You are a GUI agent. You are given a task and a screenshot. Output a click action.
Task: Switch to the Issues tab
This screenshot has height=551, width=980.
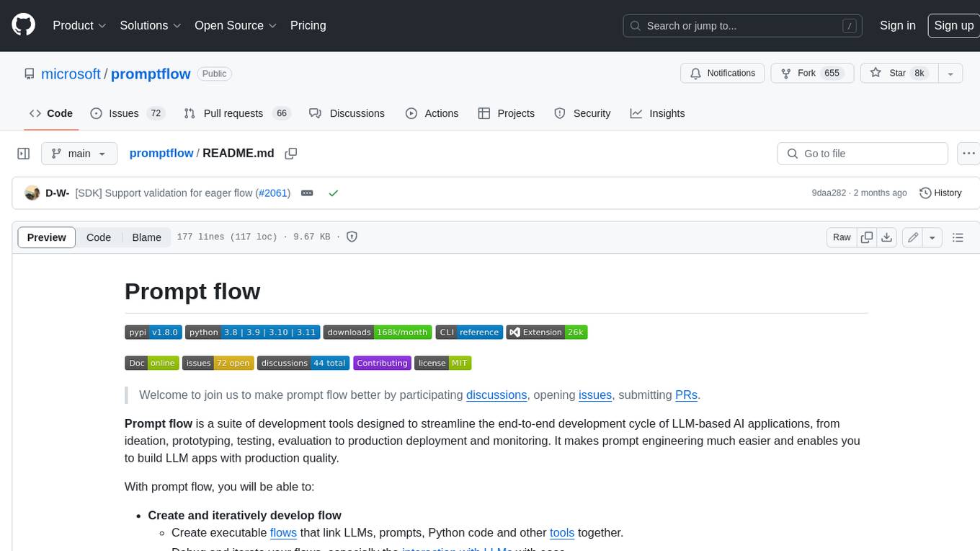click(x=128, y=113)
